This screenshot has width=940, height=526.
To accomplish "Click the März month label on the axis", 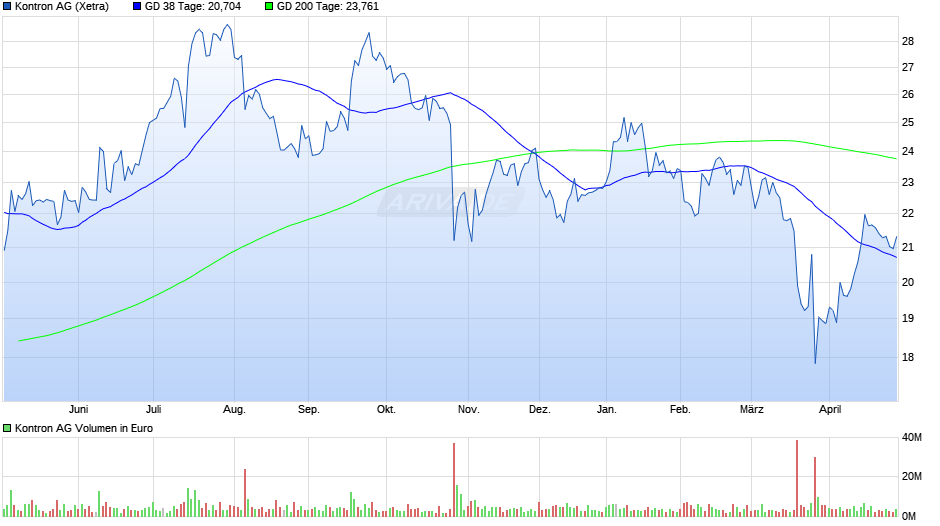I will [x=752, y=409].
